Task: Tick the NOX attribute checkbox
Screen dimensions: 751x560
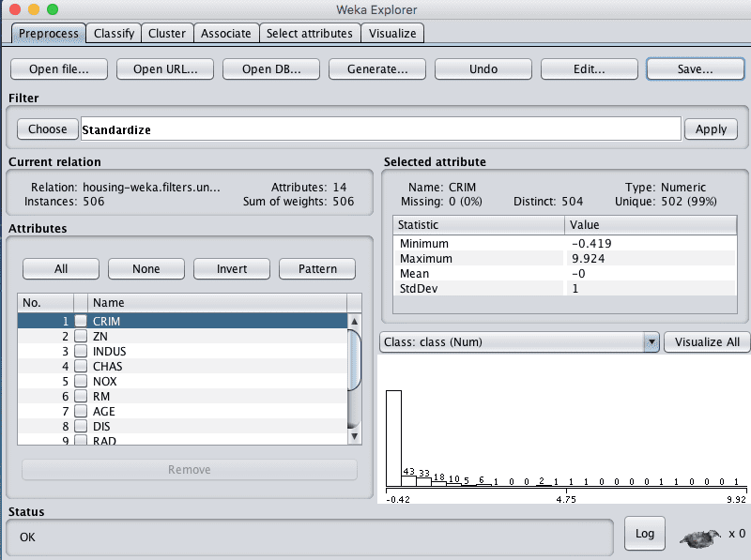Action: click(81, 381)
